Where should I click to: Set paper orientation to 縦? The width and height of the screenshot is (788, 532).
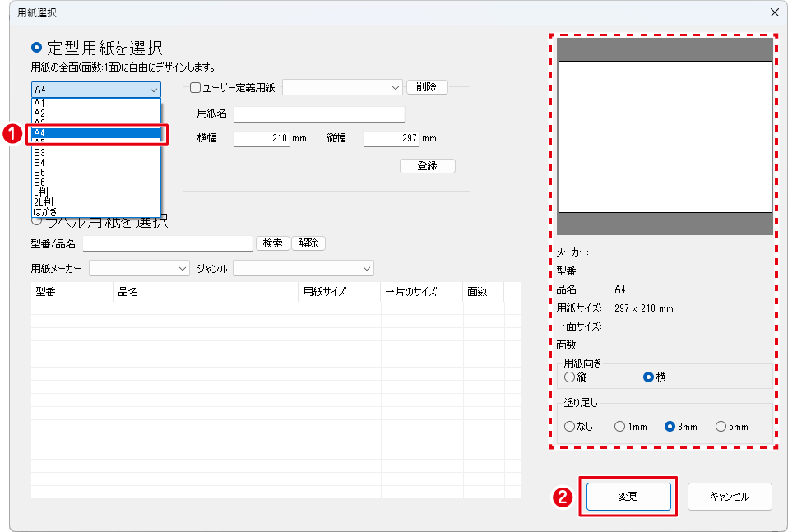(x=569, y=377)
